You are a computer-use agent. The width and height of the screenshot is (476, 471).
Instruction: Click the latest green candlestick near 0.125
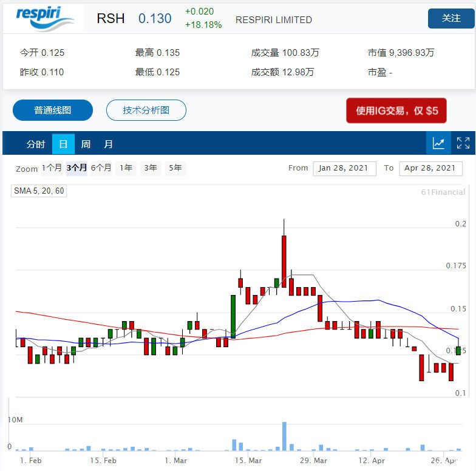pos(458,351)
